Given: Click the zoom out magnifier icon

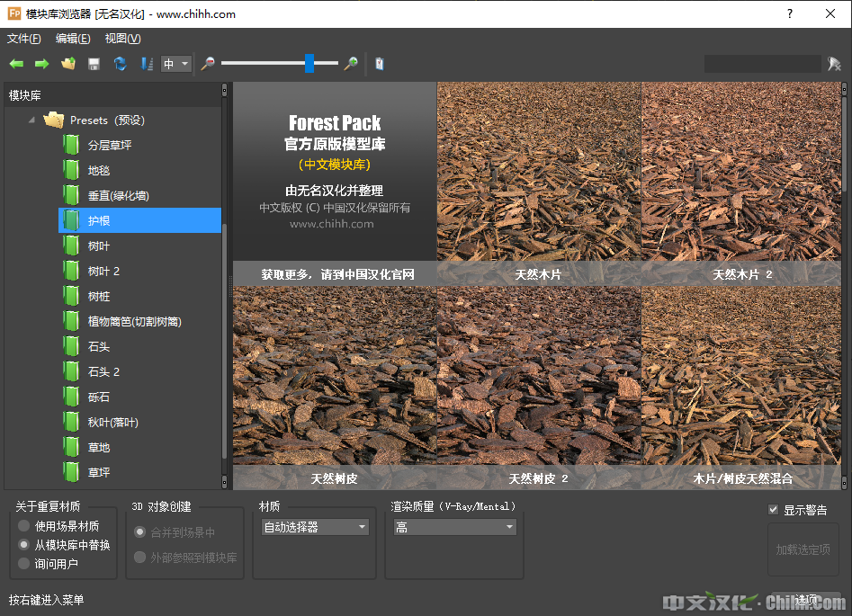Looking at the screenshot, I should click(208, 64).
